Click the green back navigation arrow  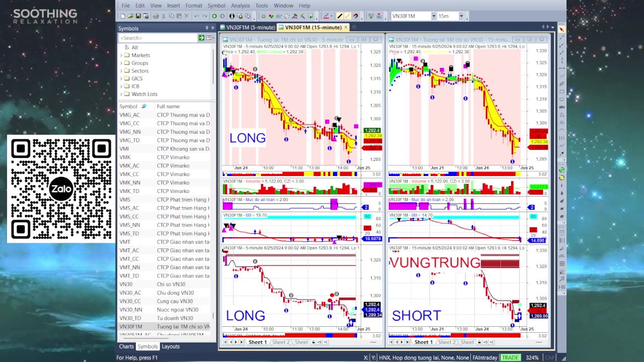point(214,16)
